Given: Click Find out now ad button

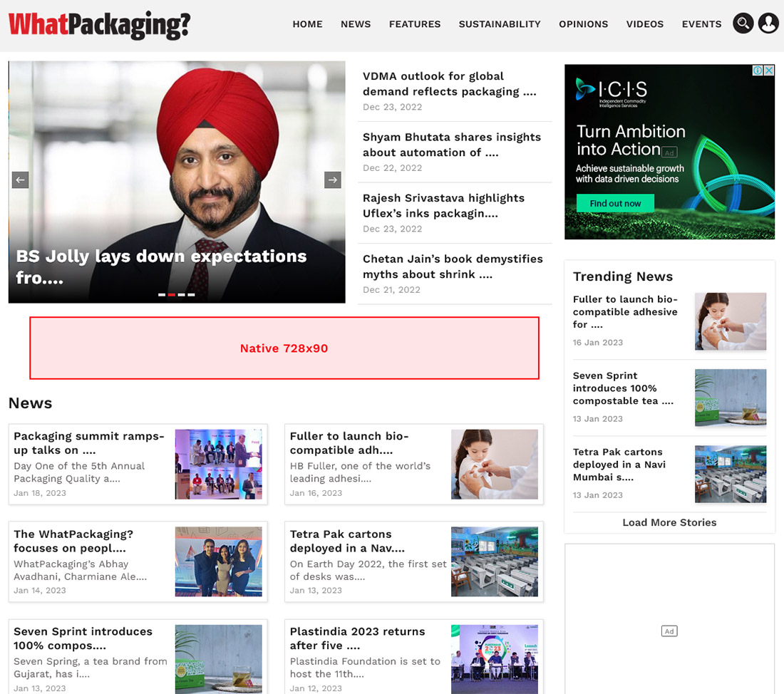Looking at the screenshot, I should click(615, 204).
